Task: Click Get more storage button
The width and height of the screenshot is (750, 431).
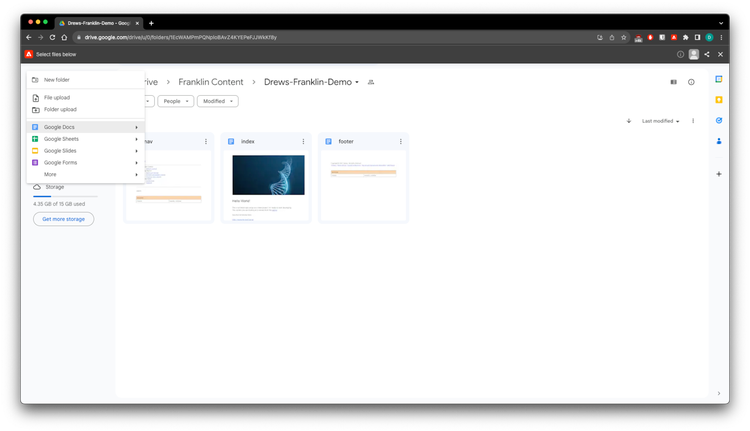Action: (64, 219)
